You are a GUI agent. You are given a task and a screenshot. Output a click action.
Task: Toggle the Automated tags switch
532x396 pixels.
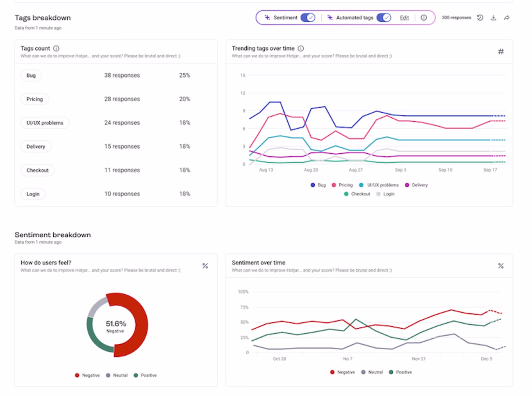[x=383, y=17]
